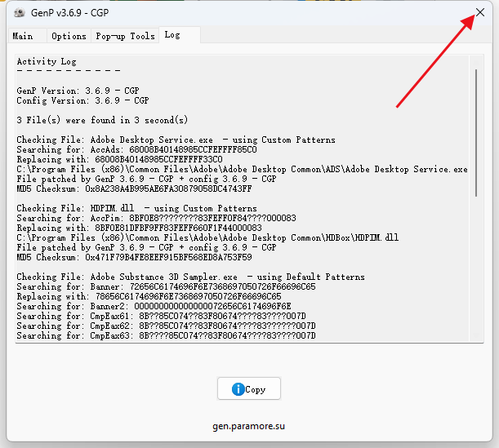Click MD5 Checksum 0x8A238A4B995AE6FA line
The width and height of the screenshot is (499, 448).
click(x=134, y=189)
